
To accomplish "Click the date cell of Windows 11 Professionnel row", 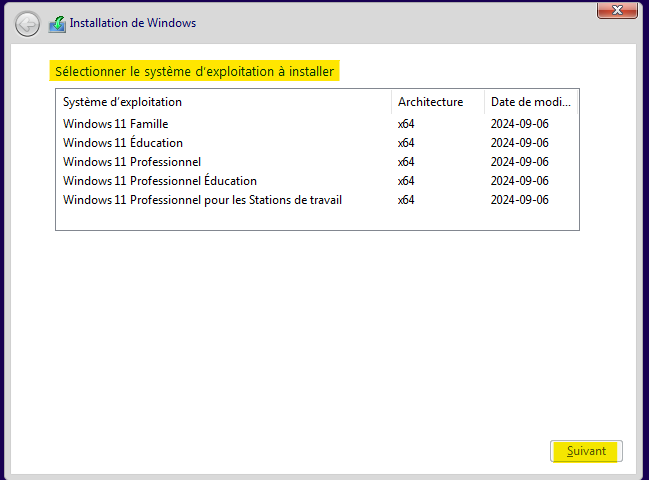I will [x=519, y=162].
